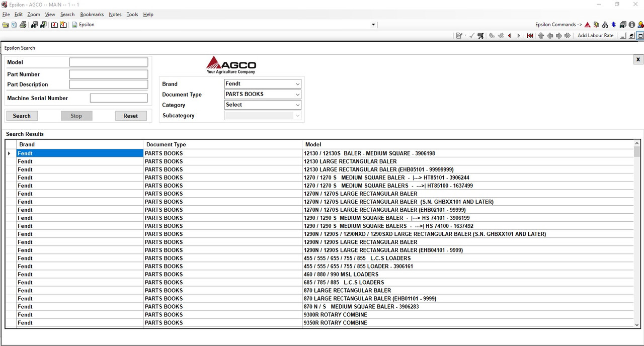Click the document tree icon beside folder

[x=14, y=25]
